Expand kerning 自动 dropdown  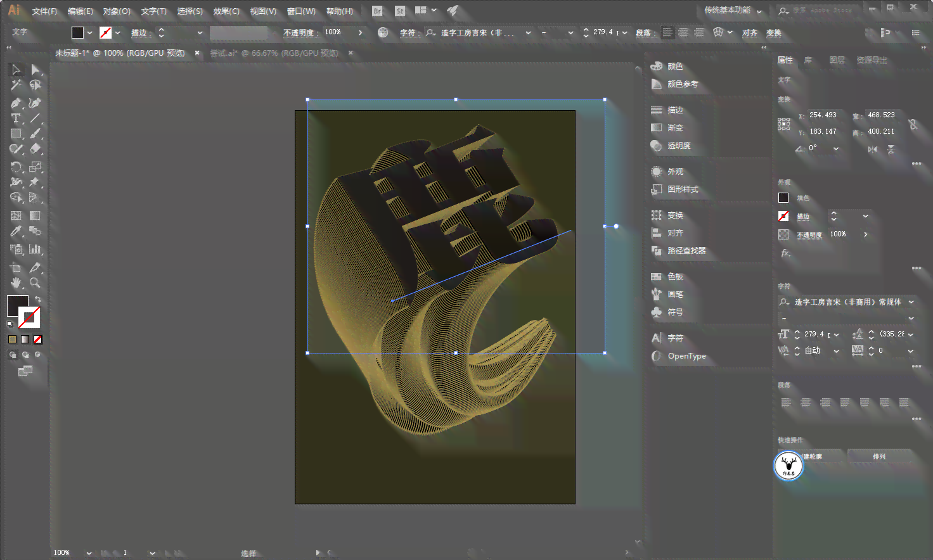pos(836,351)
